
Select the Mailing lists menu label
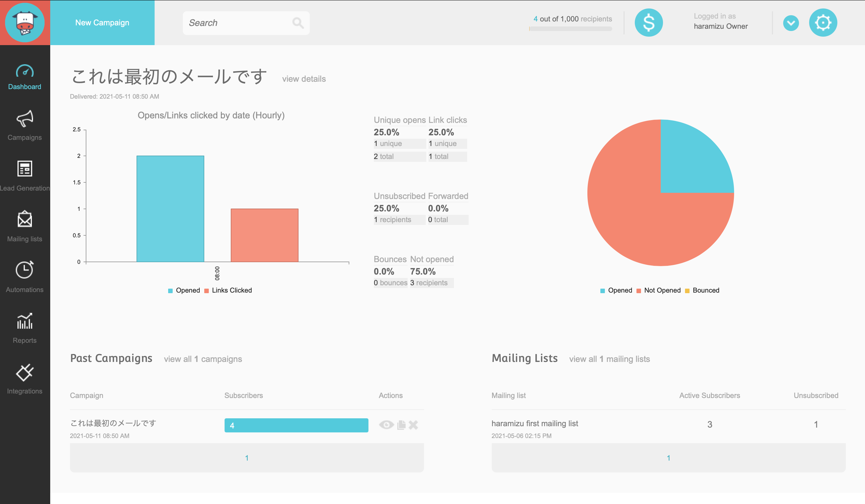25,239
